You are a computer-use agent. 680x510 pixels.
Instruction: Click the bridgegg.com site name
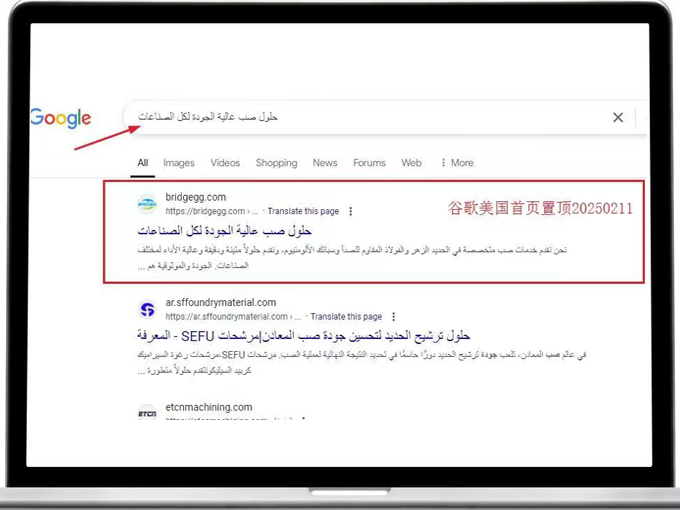coord(196,197)
